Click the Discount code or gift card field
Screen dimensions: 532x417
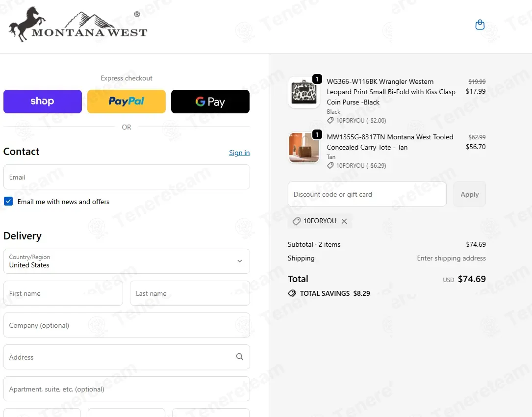coord(367,194)
